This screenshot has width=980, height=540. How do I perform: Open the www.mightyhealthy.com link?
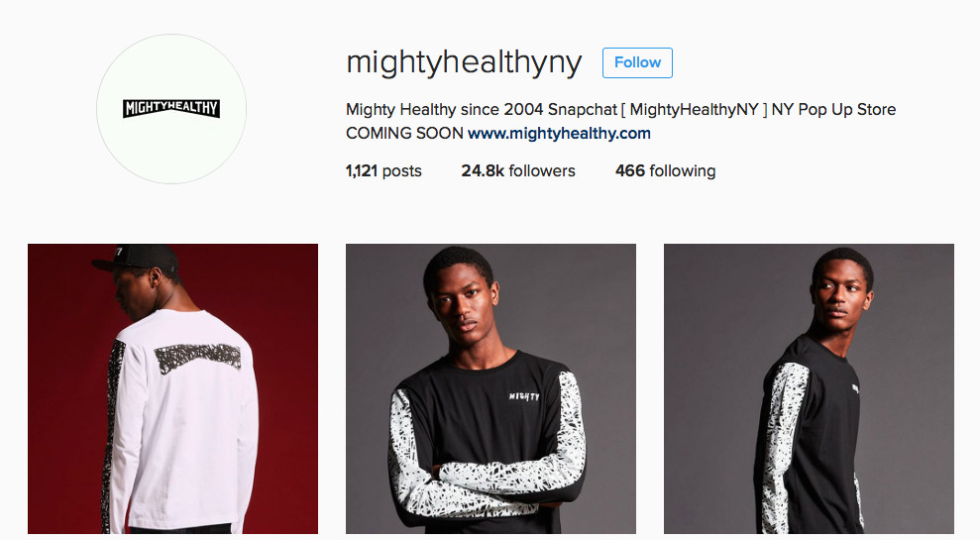pos(559,133)
